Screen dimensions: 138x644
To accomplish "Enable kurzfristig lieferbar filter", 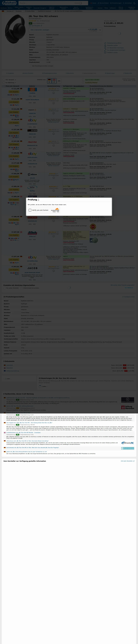I will (83, 83).
